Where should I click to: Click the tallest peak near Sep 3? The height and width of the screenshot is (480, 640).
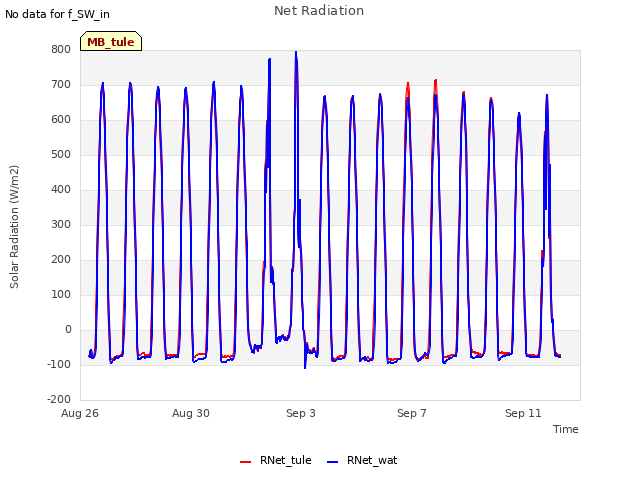296,53
